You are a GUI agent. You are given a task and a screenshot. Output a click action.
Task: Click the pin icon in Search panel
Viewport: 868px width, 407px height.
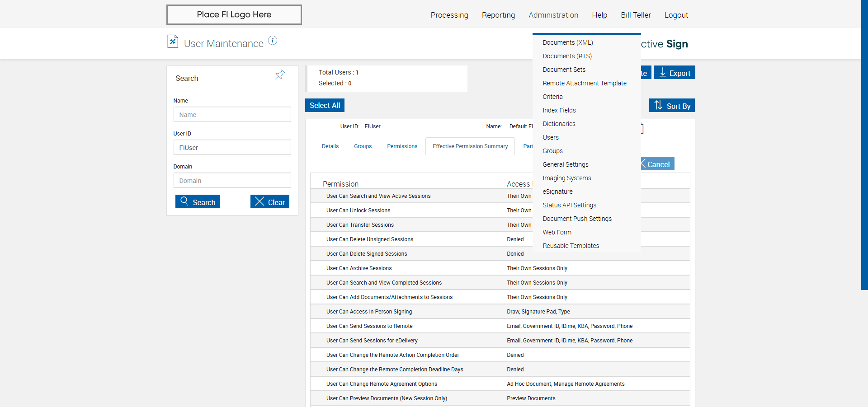tap(280, 75)
